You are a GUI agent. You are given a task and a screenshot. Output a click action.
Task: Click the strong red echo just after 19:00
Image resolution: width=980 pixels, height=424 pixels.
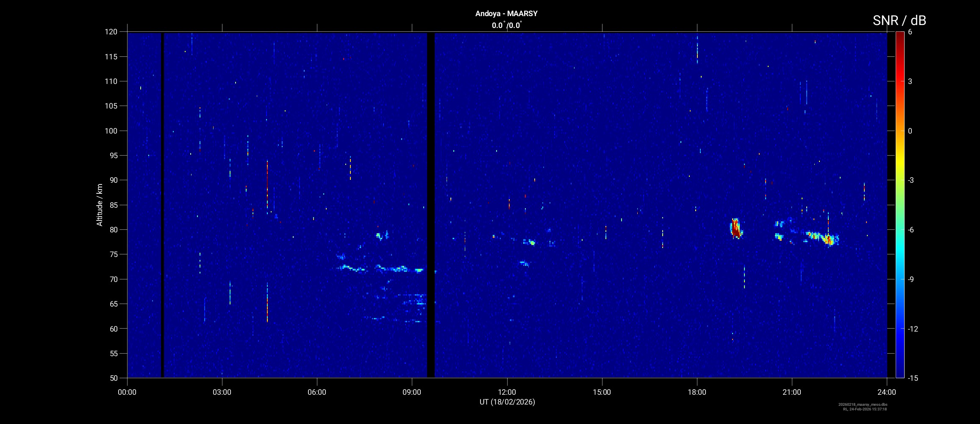pyautogui.click(x=736, y=228)
